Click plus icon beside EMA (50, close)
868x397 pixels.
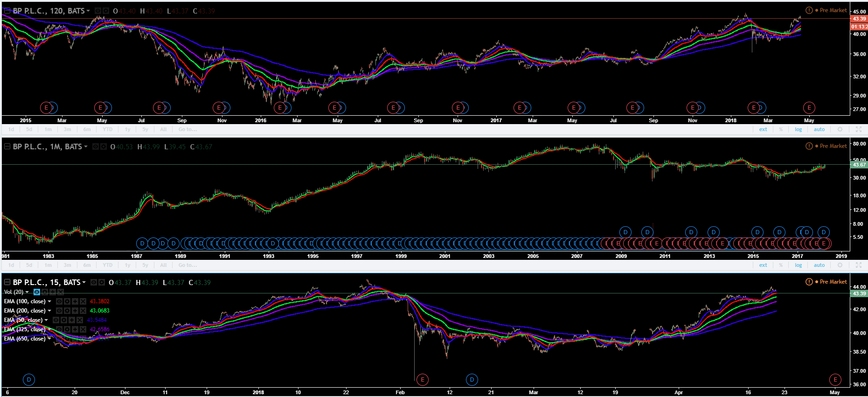pyautogui.click(x=71, y=320)
